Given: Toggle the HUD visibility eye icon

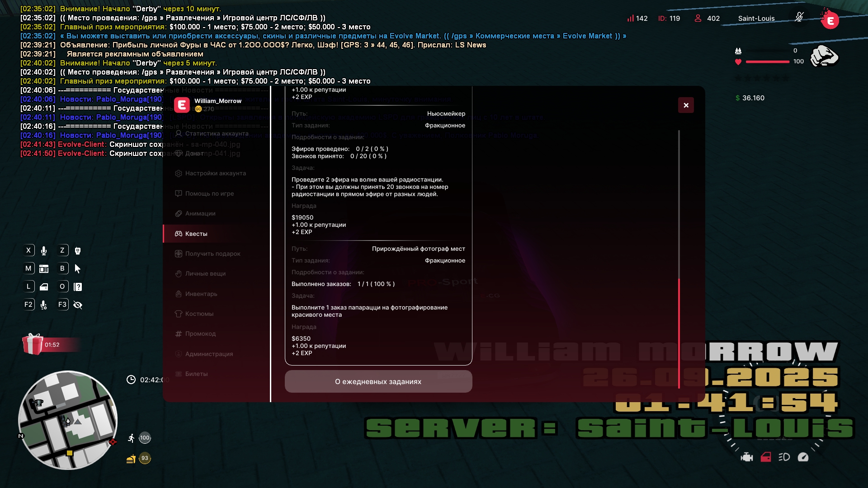Looking at the screenshot, I should pos(78,305).
